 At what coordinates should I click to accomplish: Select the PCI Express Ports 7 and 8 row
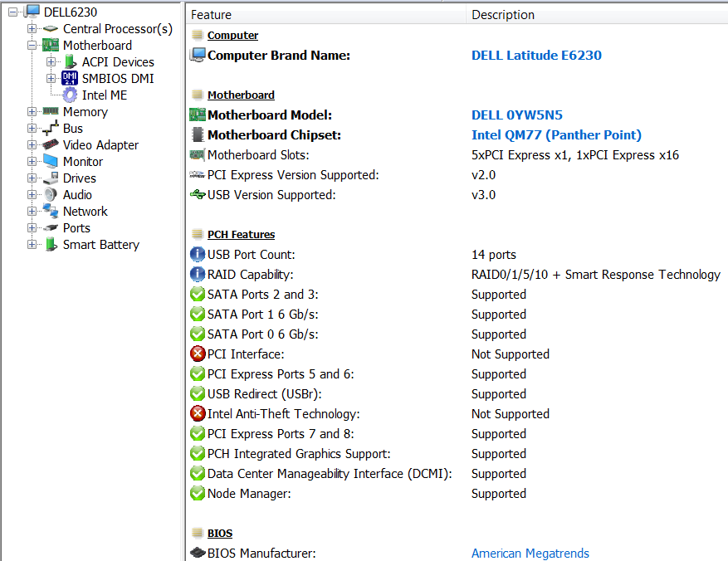(457, 434)
